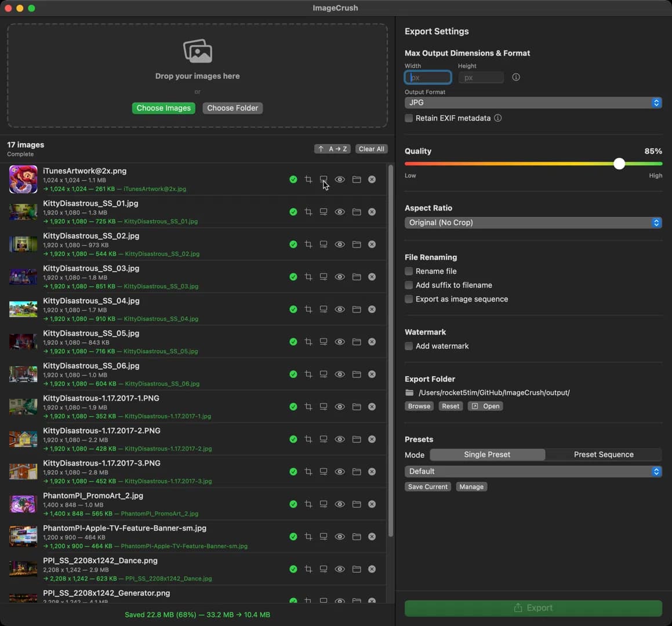This screenshot has width=672, height=626.
Task: Click the Quality slider handle
Action: 619,163
